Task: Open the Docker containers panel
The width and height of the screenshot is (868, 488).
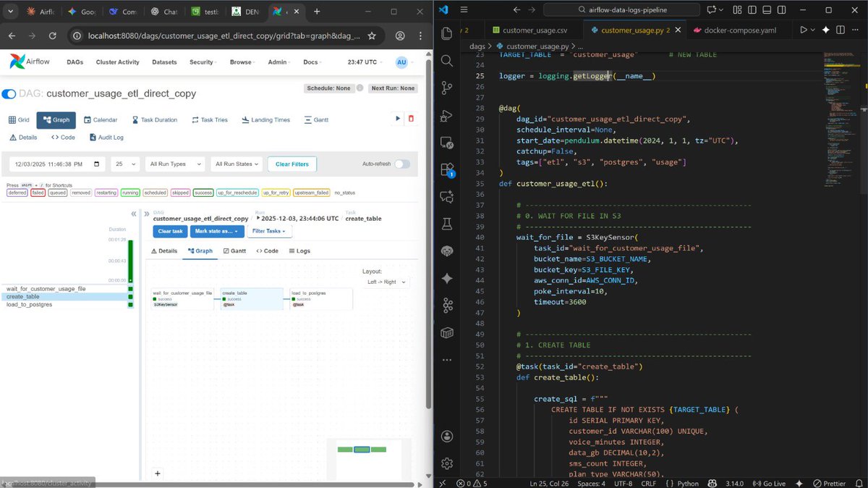Action: point(447,332)
